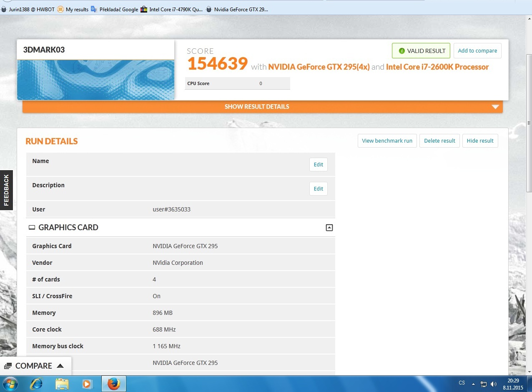Click the network tray icon
Viewport: 532px width, 392px height.
pos(484,384)
